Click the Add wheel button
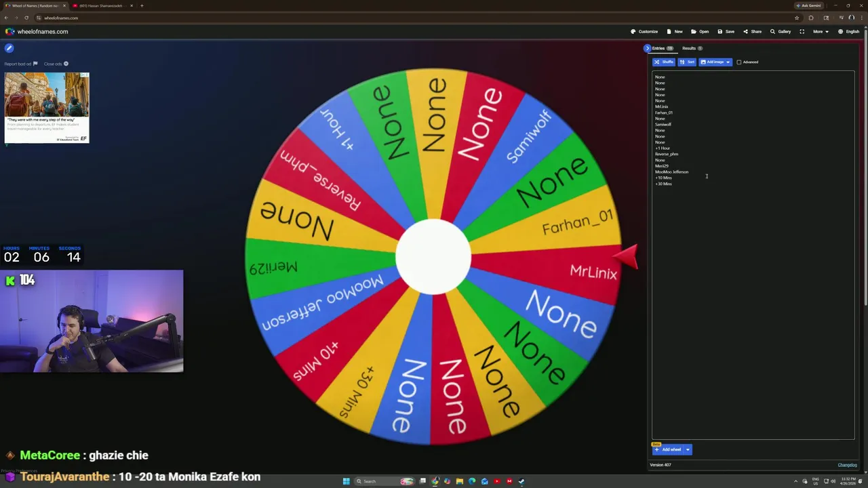The width and height of the screenshot is (868, 488). point(667,449)
